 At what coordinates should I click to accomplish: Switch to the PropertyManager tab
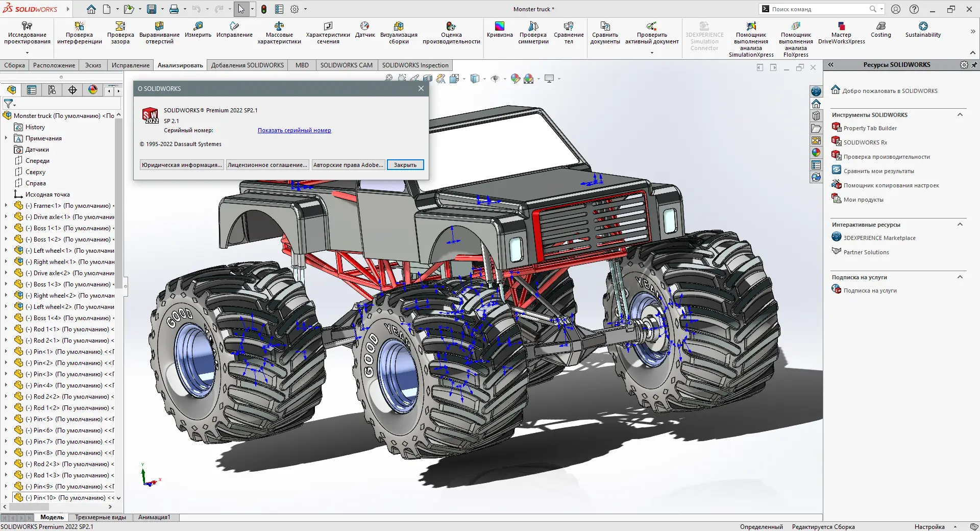(x=32, y=90)
